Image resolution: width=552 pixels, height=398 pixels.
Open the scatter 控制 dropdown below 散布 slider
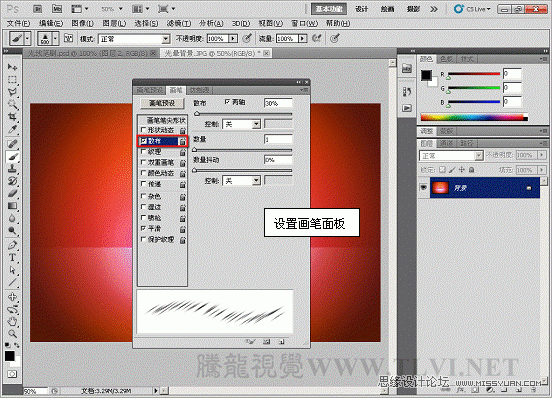click(x=243, y=124)
